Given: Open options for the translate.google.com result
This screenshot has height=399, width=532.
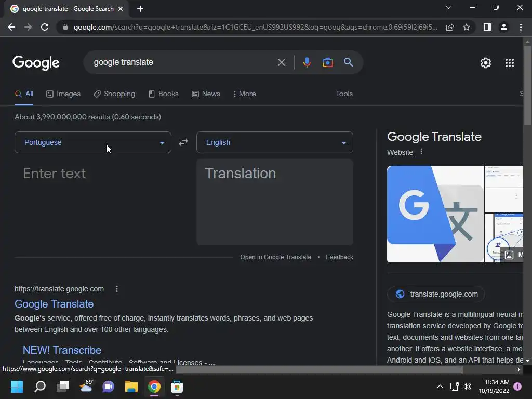Looking at the screenshot, I should [x=117, y=289].
